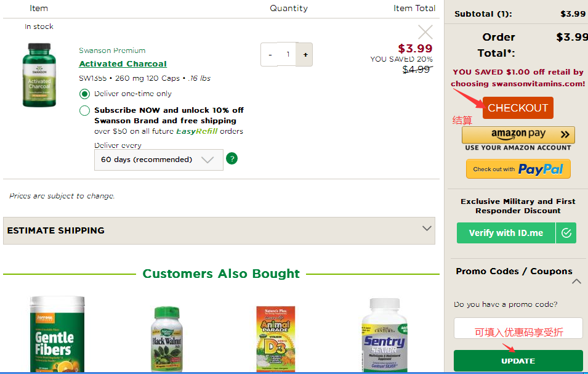The width and height of the screenshot is (588, 374).
Task: Open the Black Walnut product image
Action: coord(166,339)
